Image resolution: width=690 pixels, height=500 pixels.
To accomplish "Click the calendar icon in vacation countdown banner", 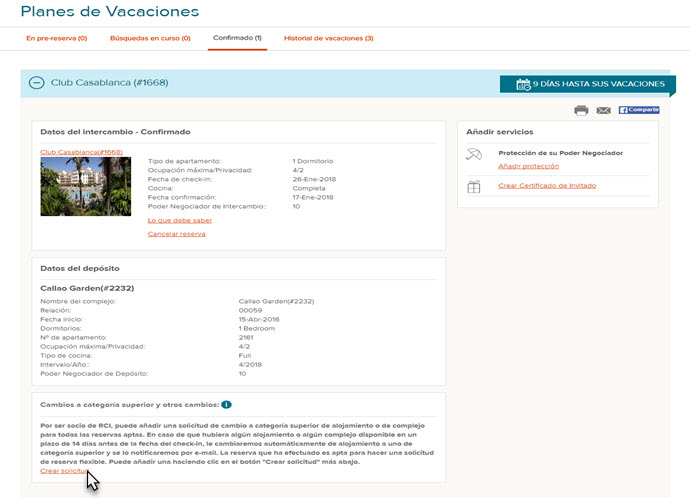I will coord(523,84).
